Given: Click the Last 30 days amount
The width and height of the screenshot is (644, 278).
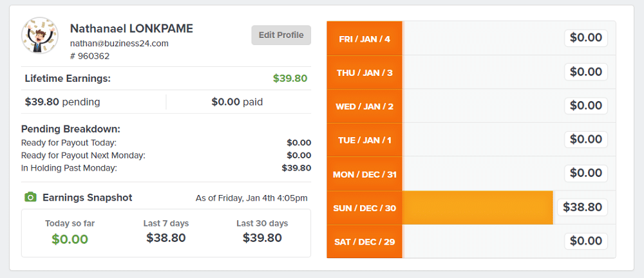Looking at the screenshot, I should point(262,237).
